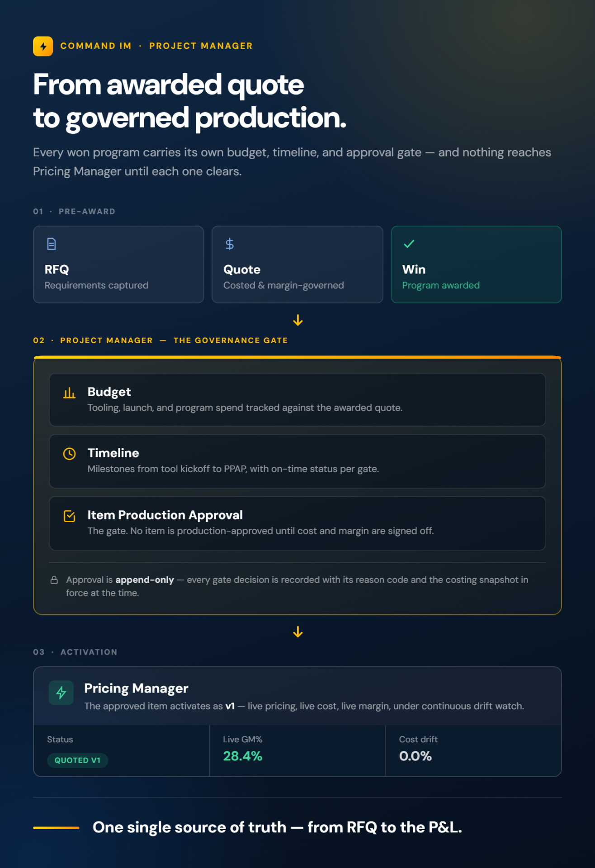This screenshot has width=595, height=868.
Task: Click the QUOTED V1 status badge
Action: coord(77,760)
